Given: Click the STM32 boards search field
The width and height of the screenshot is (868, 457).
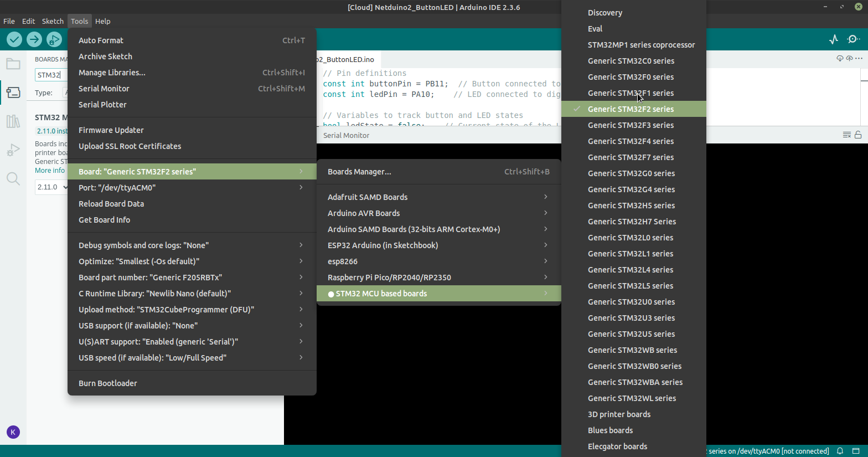Looking at the screenshot, I should pos(51,75).
